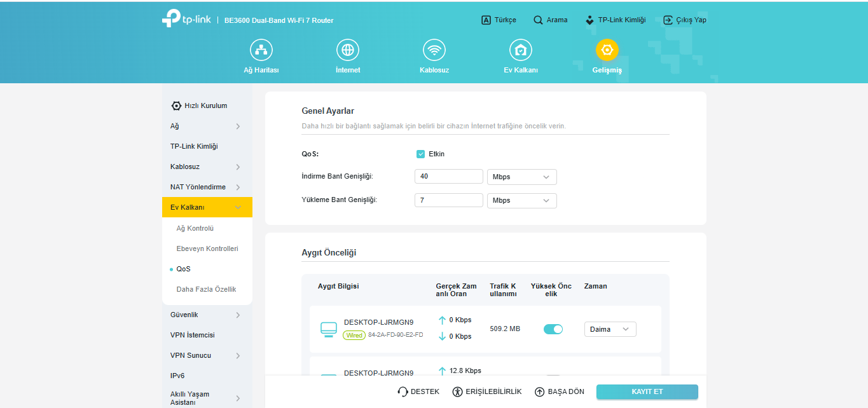Open Ebeveyn Kontrolleri submenu item
Screen dimensions: 868x408
click(x=207, y=248)
